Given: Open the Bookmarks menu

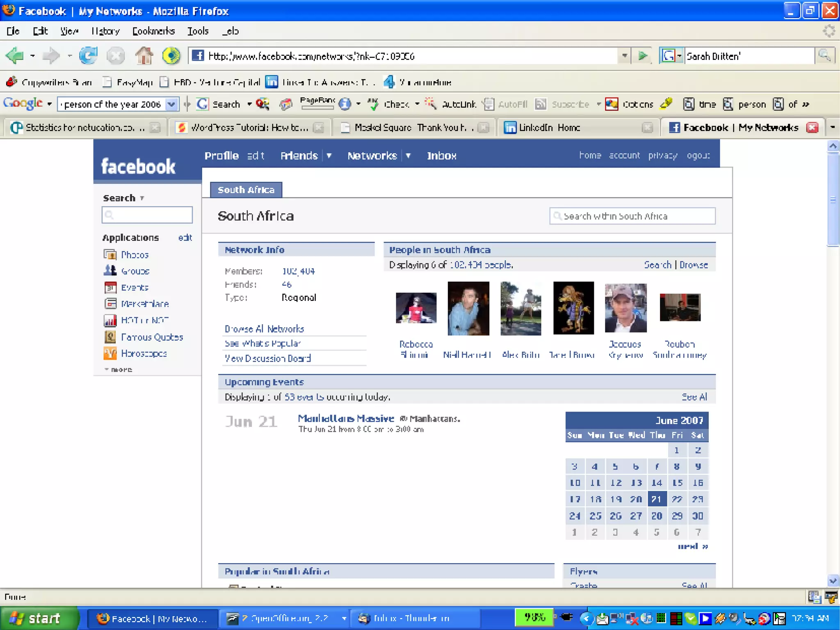Looking at the screenshot, I should click(153, 31).
